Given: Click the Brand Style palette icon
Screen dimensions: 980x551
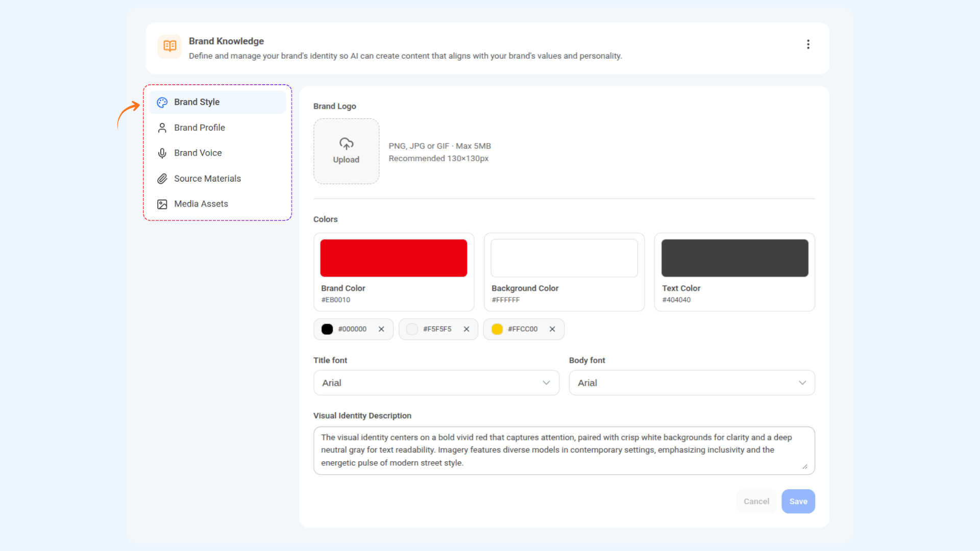Looking at the screenshot, I should click(x=162, y=103).
